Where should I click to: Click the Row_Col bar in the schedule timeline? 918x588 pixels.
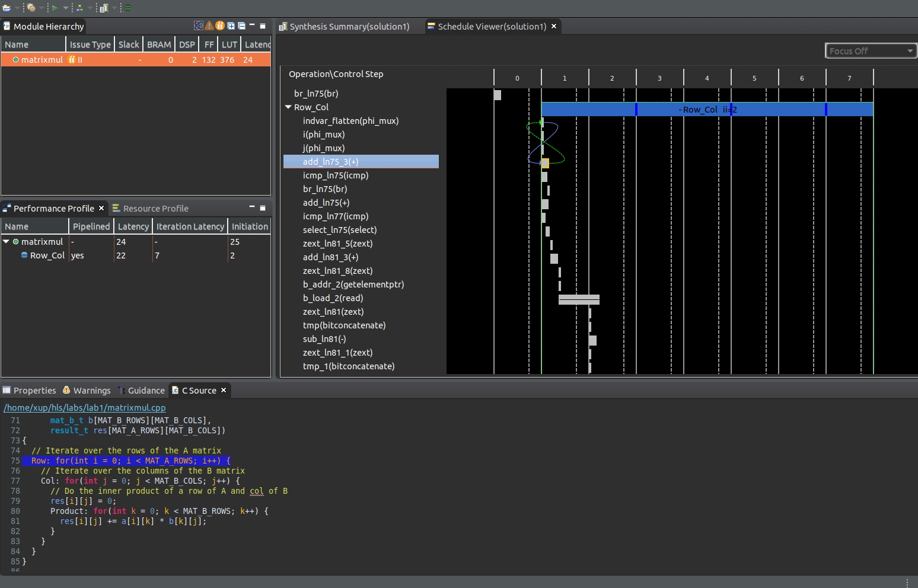[x=706, y=109]
